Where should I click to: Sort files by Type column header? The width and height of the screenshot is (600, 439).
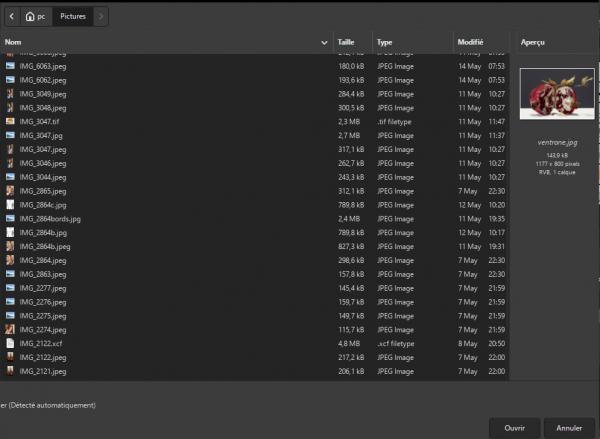385,42
